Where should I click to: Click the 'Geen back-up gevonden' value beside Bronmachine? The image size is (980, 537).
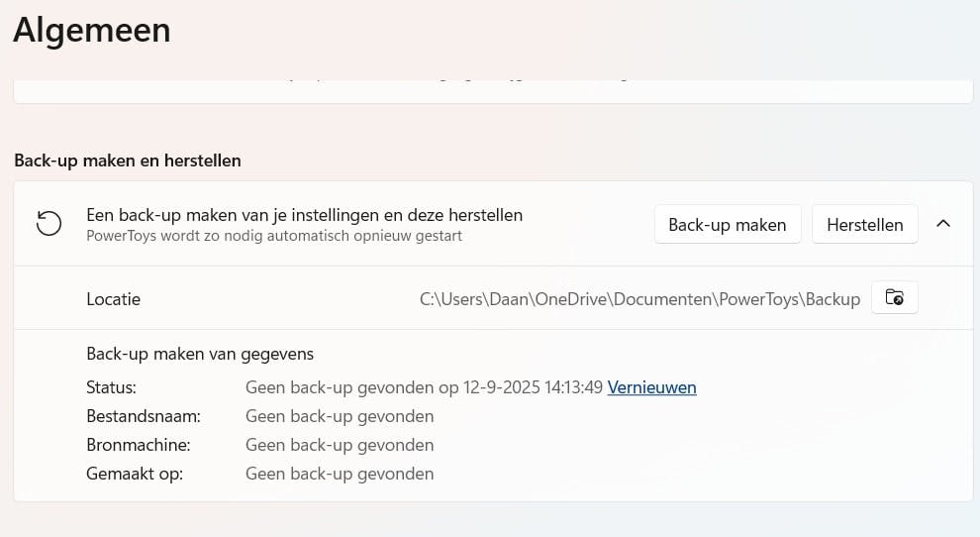click(340, 445)
